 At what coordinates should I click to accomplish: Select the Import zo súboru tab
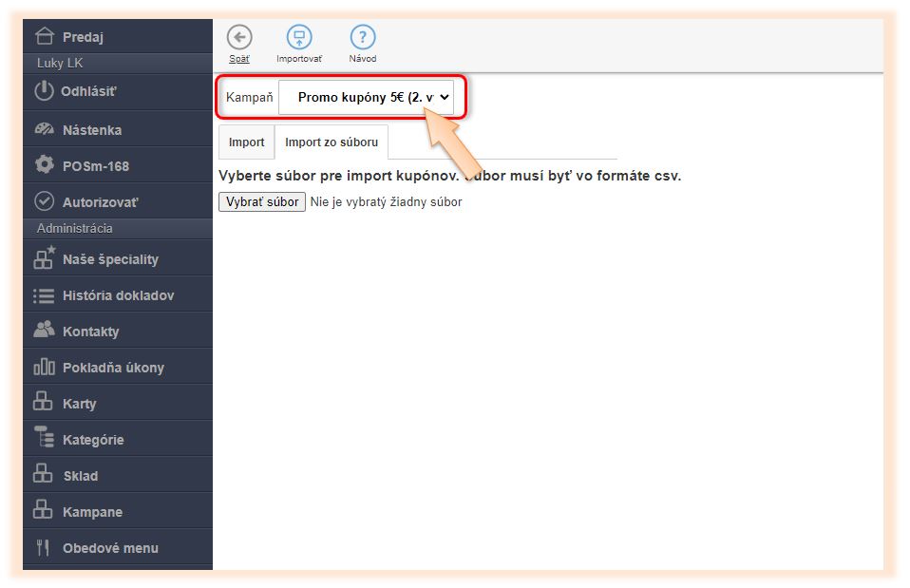[x=332, y=142]
